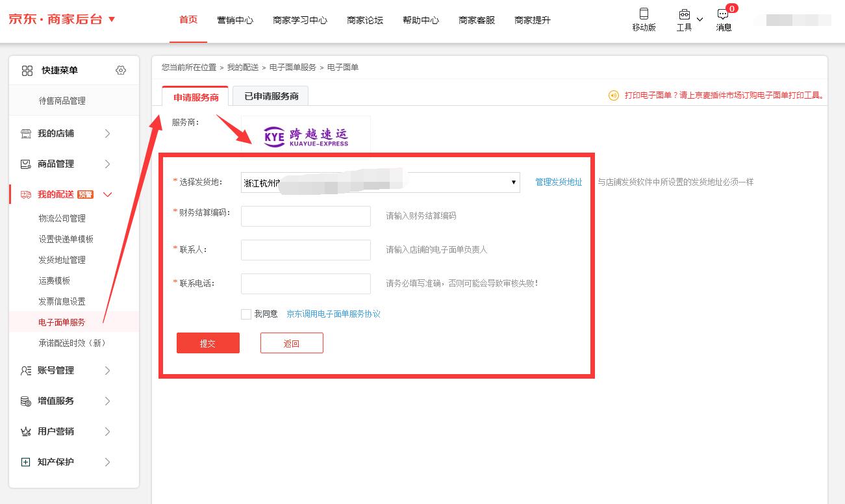The image size is (845, 504).
Task: Open 商家学习中心 in top navigation
Action: point(300,20)
